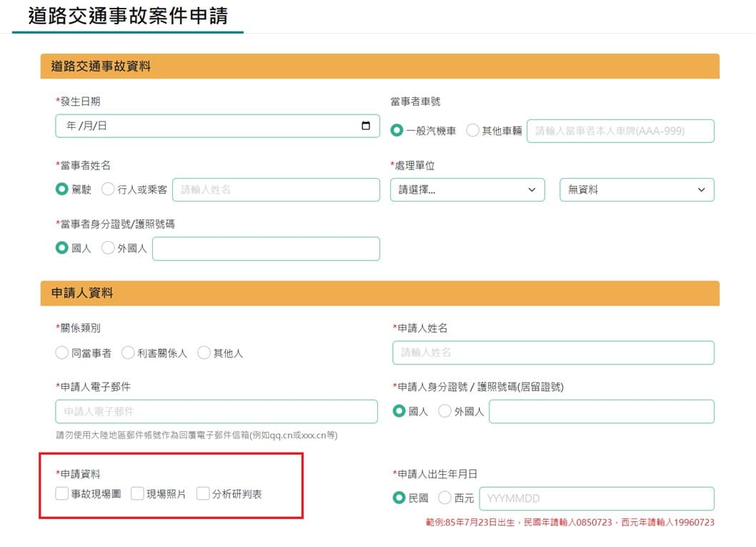This screenshot has width=756, height=547.
Task: Check the 事故現場圖 checkbox
Action: pos(62,494)
